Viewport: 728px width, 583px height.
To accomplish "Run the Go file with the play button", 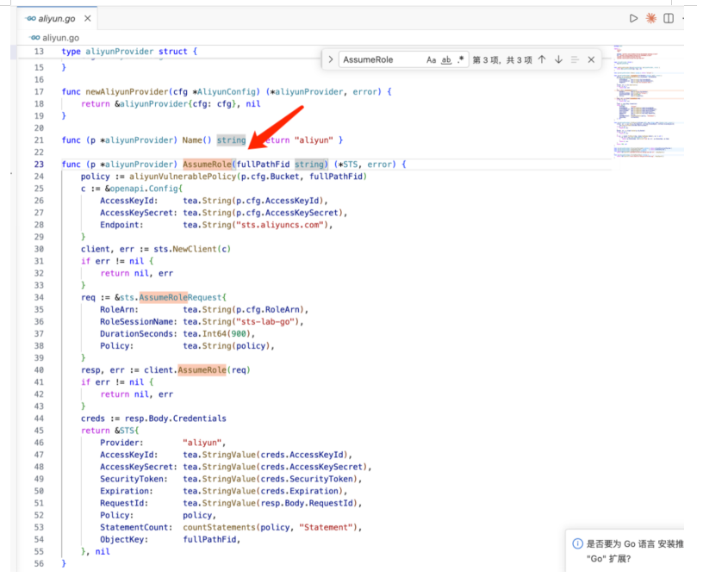I will [x=633, y=19].
